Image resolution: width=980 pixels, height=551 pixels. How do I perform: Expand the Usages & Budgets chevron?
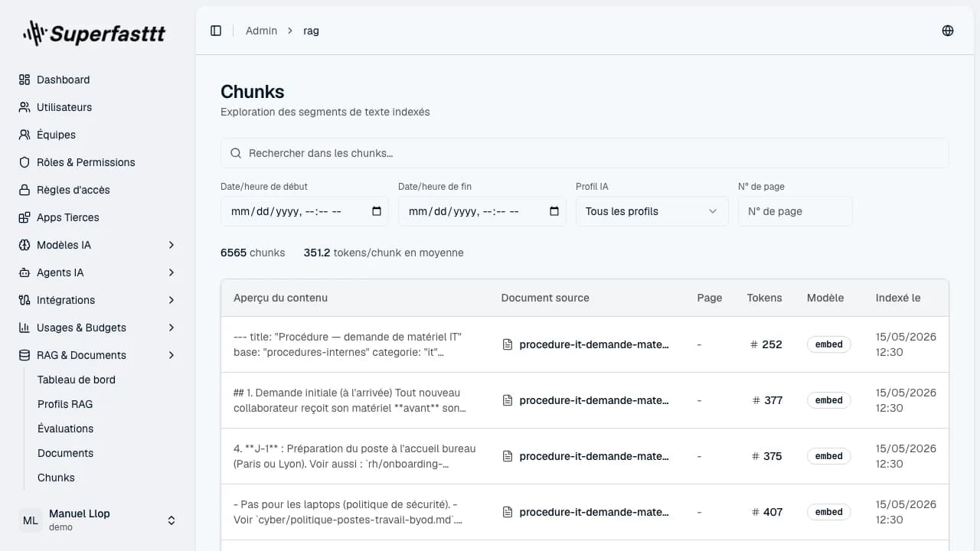[x=171, y=328]
